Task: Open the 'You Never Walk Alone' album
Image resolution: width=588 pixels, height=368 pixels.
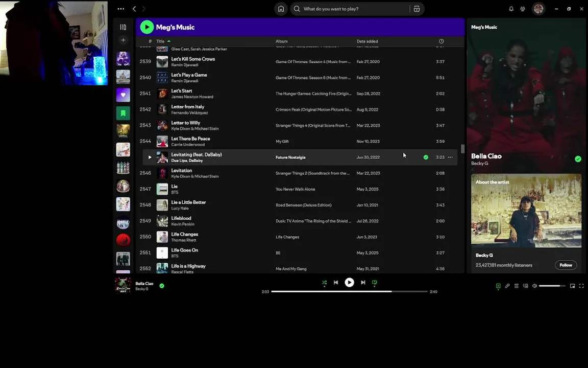Action: click(x=295, y=189)
